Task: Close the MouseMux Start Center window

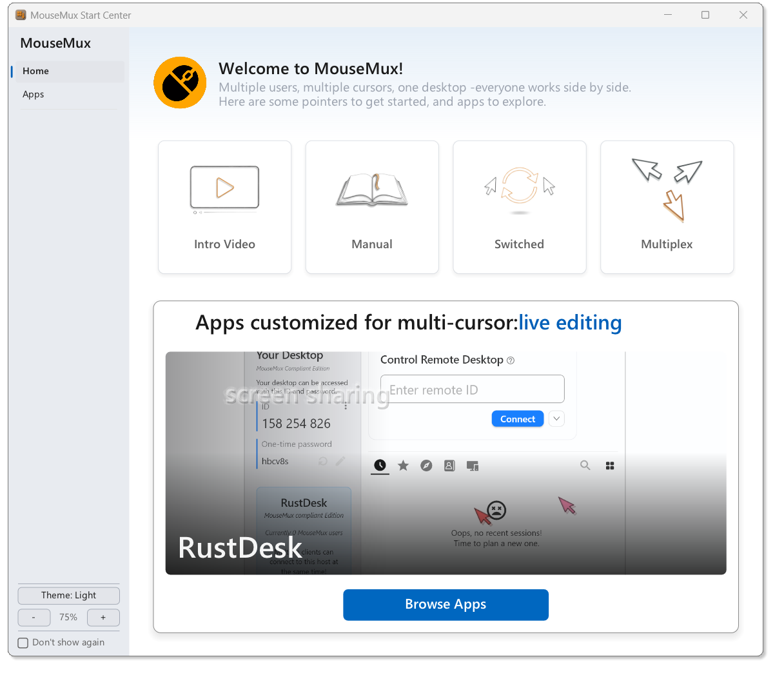Action: pos(743,15)
